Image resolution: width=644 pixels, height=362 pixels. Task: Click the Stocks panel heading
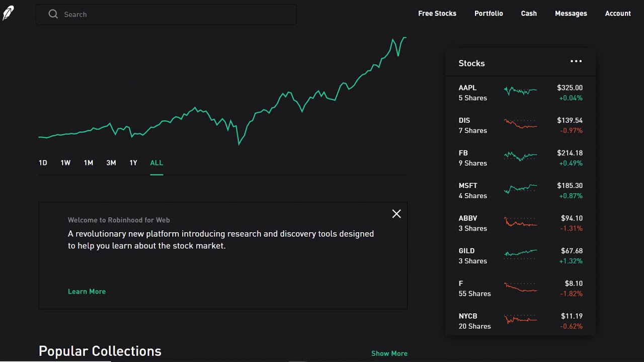471,63
